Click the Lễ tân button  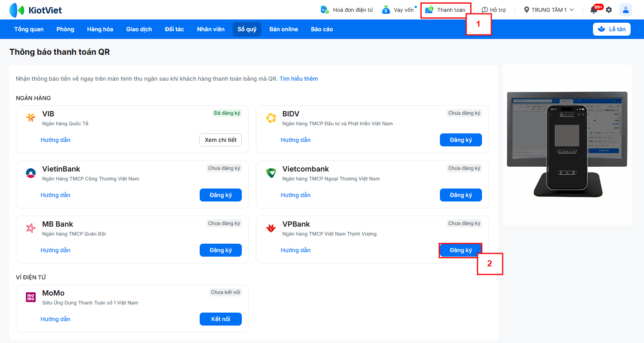(x=612, y=29)
